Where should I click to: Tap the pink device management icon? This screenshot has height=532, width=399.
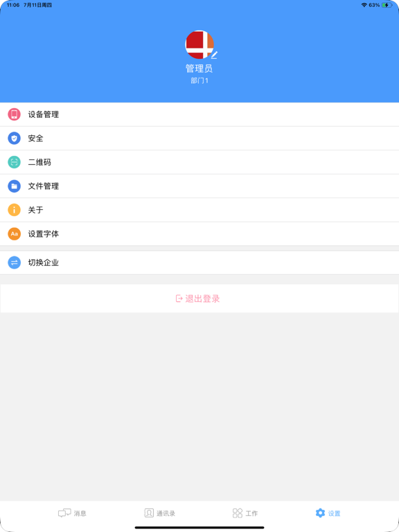pos(15,114)
